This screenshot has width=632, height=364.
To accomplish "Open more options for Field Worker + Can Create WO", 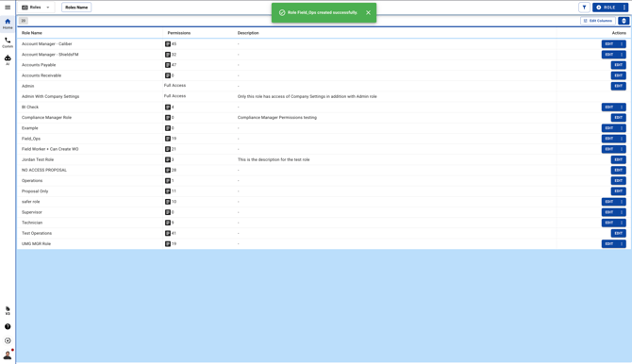I will pyautogui.click(x=622, y=149).
